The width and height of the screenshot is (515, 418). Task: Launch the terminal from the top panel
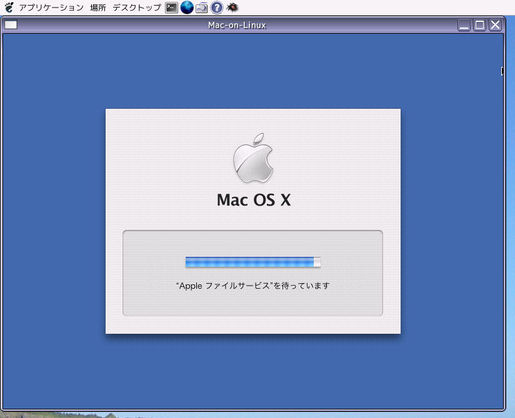pos(171,7)
